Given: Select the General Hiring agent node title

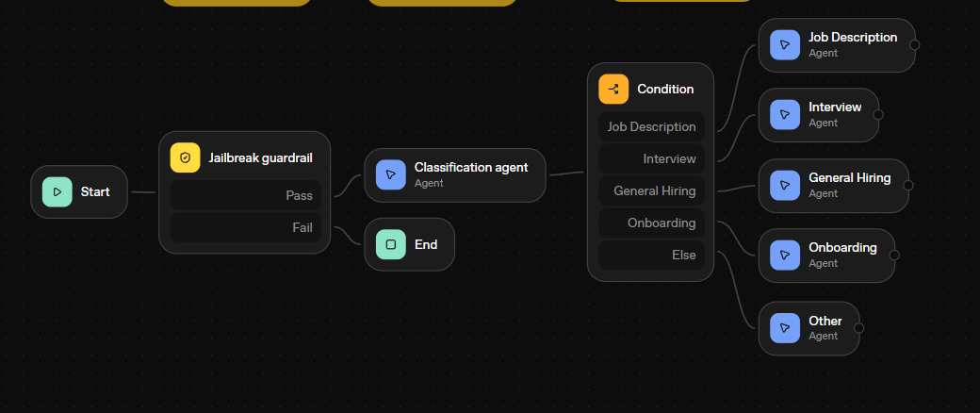Looking at the screenshot, I should [850, 177].
